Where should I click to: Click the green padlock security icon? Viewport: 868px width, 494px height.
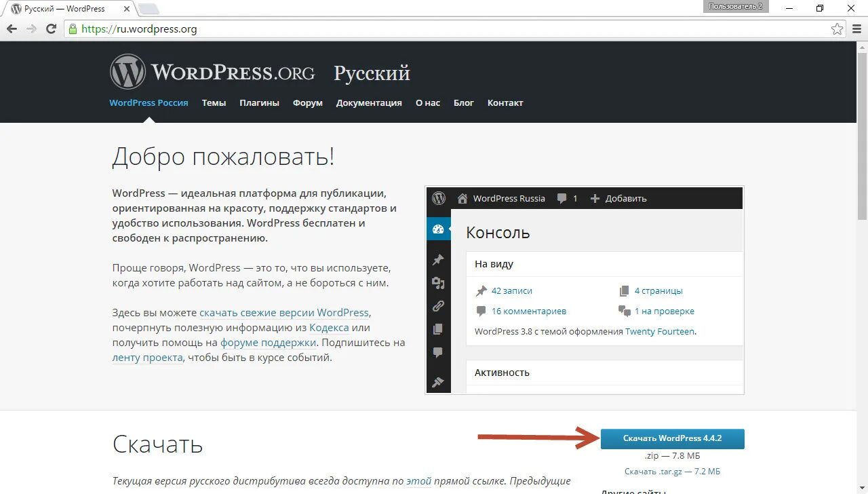click(73, 29)
